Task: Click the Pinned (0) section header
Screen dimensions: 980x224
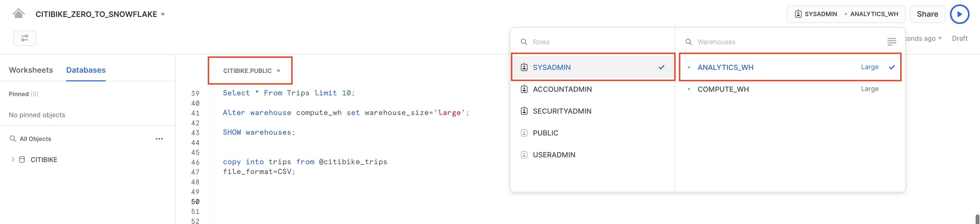Action: tap(24, 94)
